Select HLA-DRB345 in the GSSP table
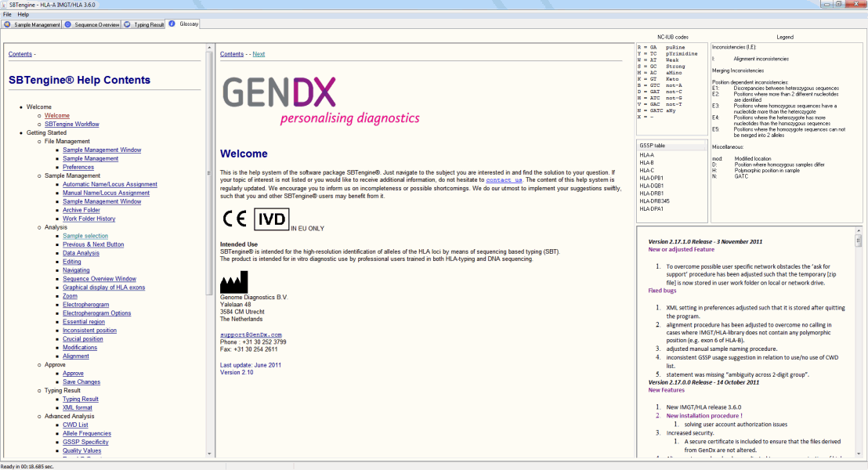The width and height of the screenshot is (868, 470). click(x=654, y=201)
